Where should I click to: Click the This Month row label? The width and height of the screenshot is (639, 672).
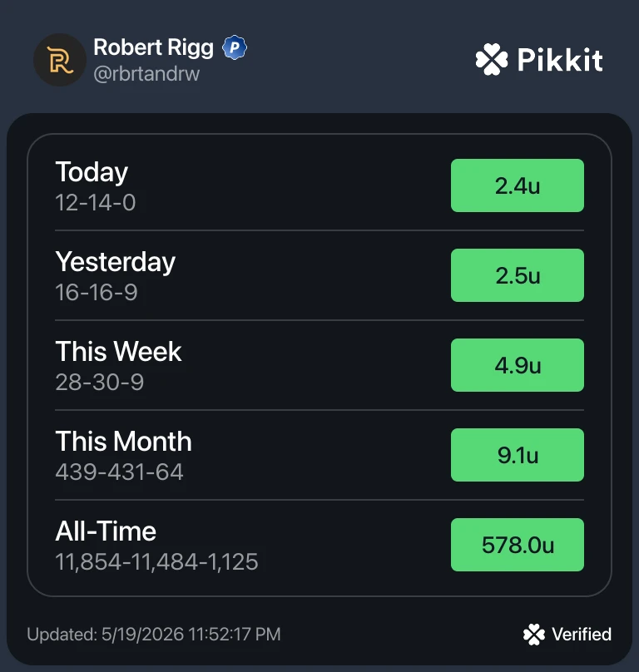point(123,442)
